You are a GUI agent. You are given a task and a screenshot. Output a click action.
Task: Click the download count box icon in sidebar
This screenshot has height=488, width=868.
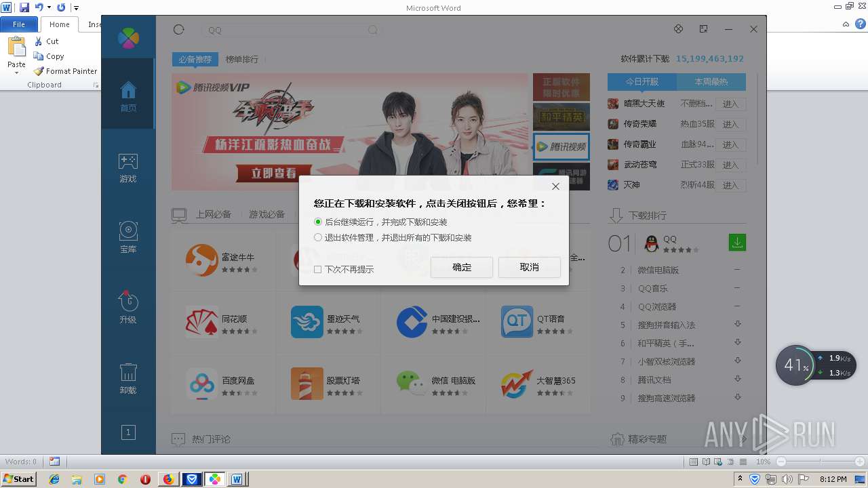click(128, 432)
